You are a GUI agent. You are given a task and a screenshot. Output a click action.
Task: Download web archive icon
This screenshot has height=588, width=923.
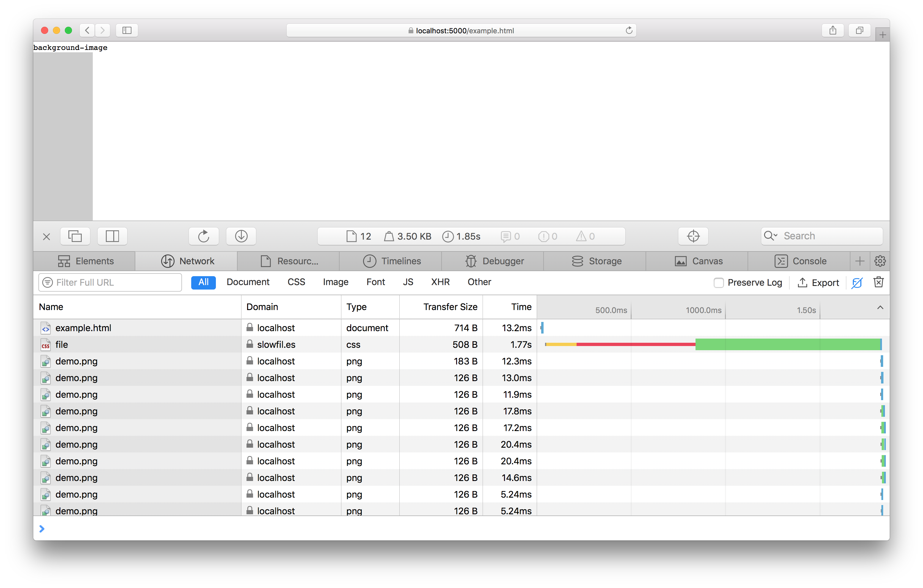pyautogui.click(x=241, y=236)
